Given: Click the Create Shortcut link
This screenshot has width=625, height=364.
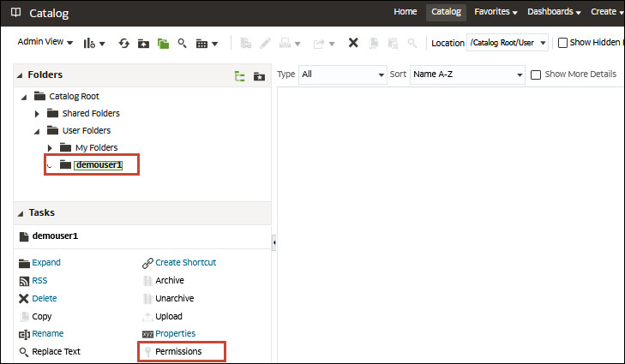Looking at the screenshot, I should [x=186, y=262].
